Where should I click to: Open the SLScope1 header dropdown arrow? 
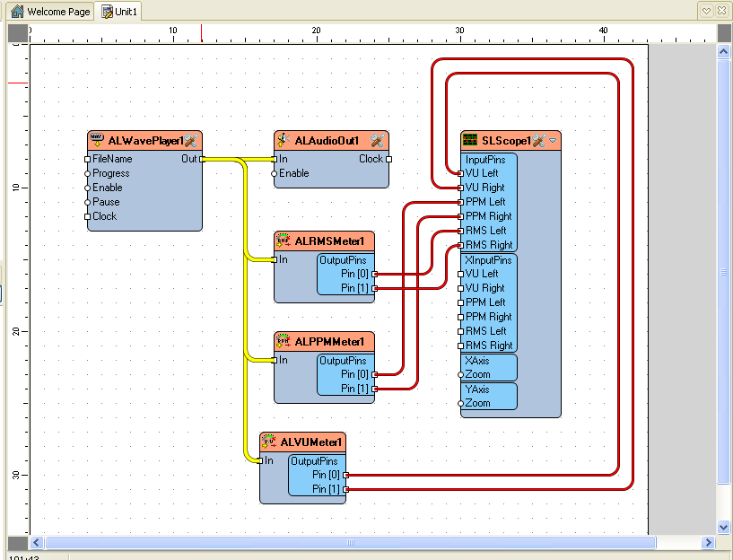[553, 141]
